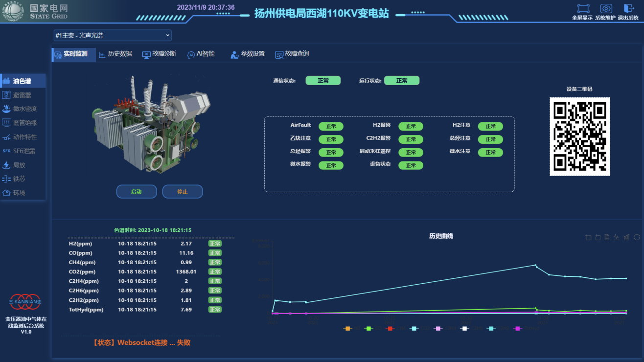Open SF6泄露 monitoring in the sidebar
The width and height of the screenshot is (644, 362).
click(23, 151)
